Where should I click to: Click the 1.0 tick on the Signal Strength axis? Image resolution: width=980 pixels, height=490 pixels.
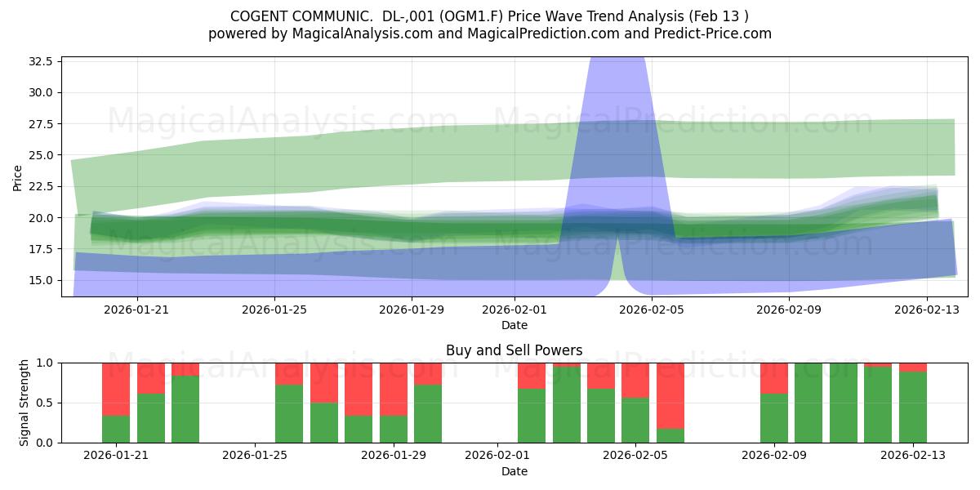coord(46,363)
